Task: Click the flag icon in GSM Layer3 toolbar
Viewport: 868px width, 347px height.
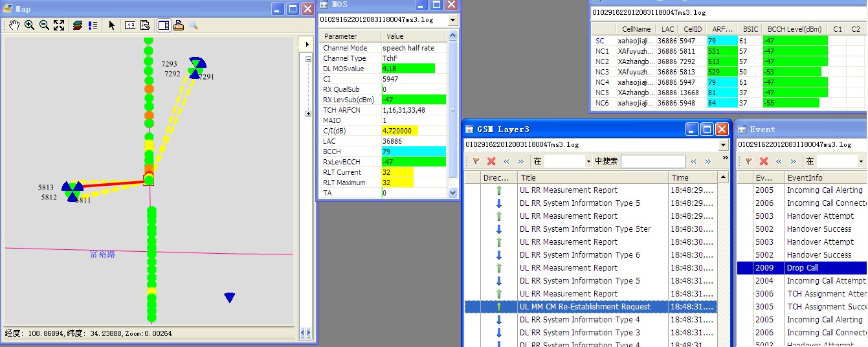Action: (x=476, y=161)
